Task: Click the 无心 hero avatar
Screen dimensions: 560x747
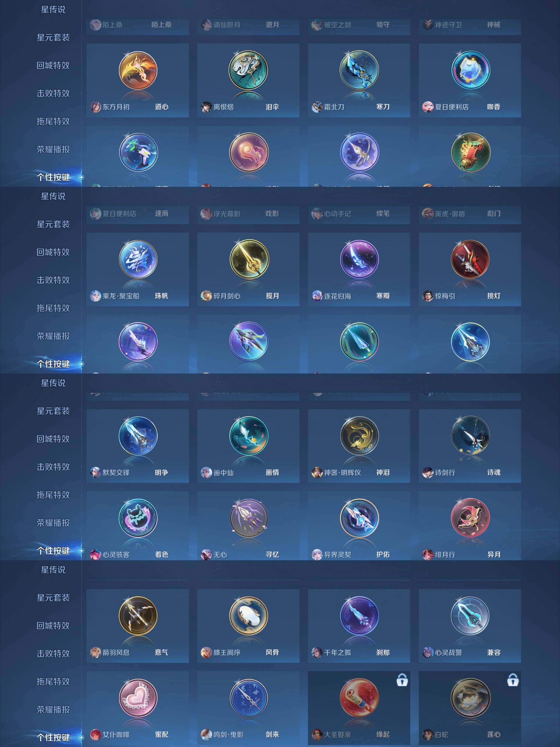Action: coord(206,555)
